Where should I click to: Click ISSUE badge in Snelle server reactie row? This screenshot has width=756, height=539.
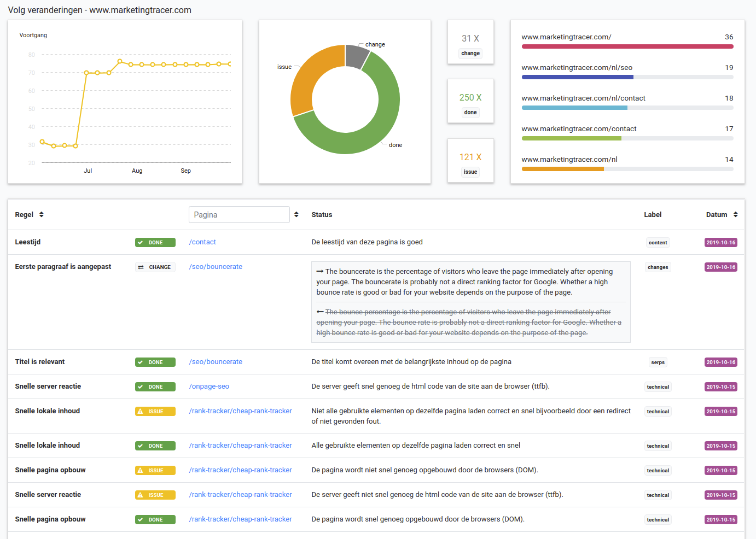coord(155,495)
